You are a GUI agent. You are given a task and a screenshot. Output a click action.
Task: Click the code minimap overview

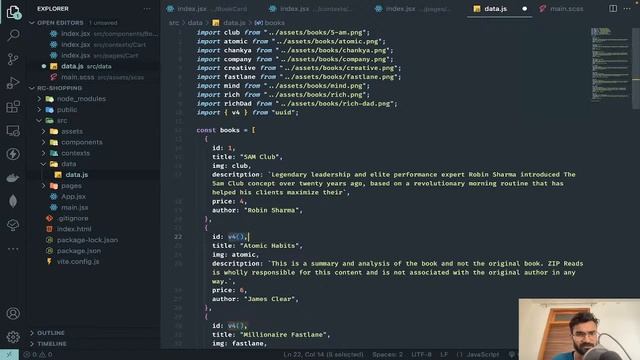pos(611,64)
